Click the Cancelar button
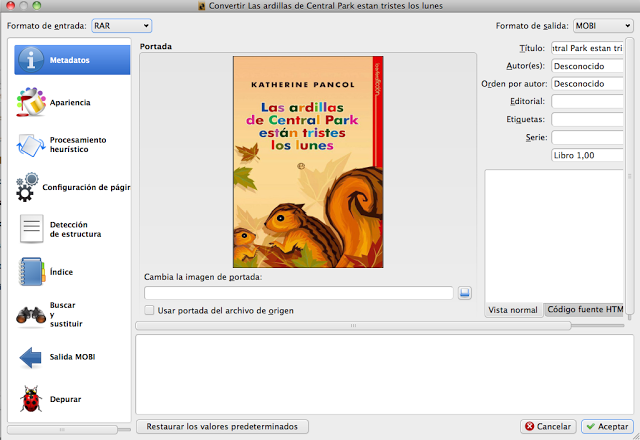640x440 pixels. point(548,427)
